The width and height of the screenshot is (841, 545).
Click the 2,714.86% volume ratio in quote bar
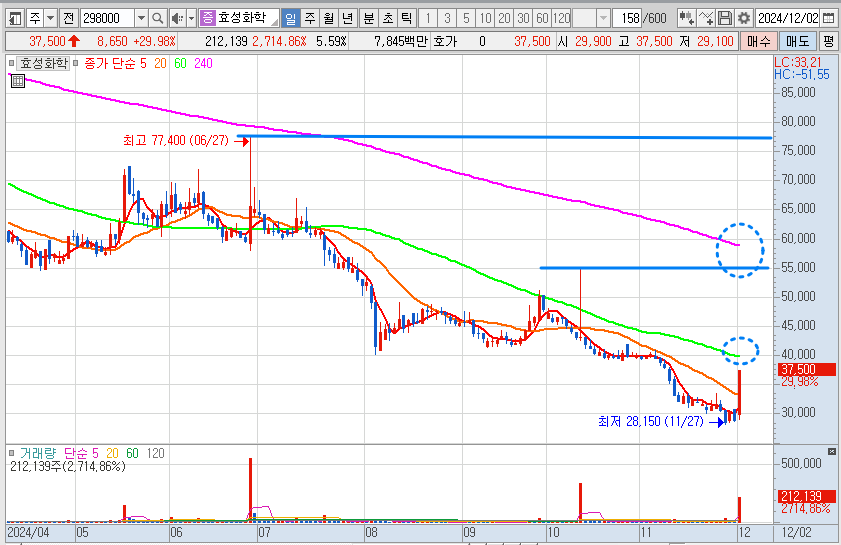[279, 41]
